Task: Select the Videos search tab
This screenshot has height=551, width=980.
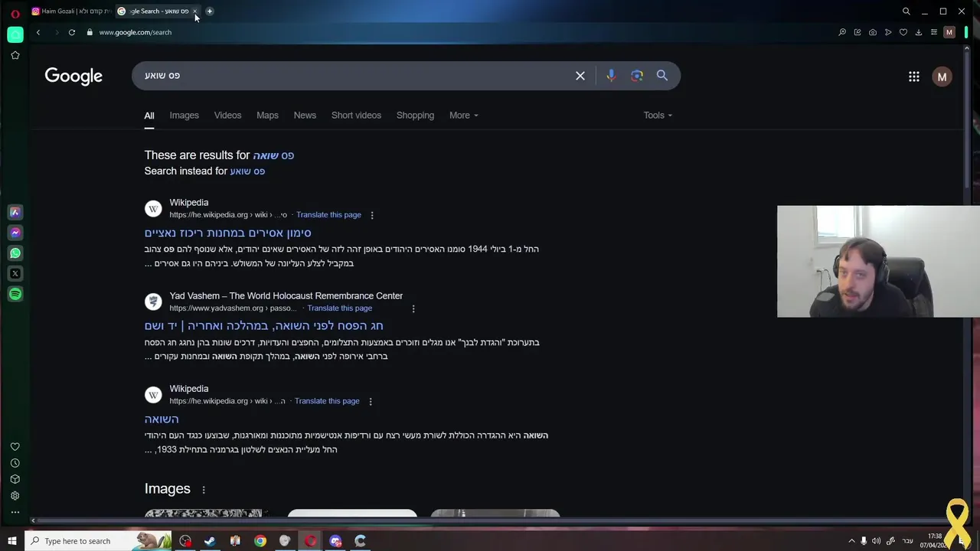Action: coord(227,116)
